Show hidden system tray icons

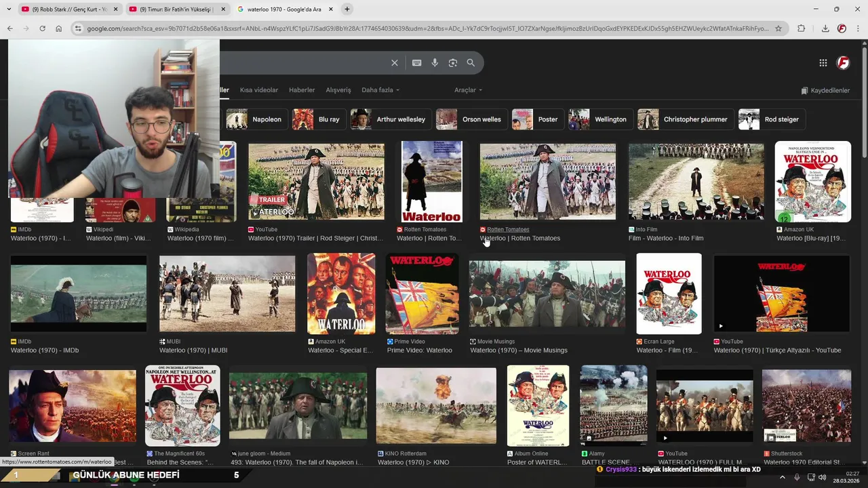tap(783, 477)
